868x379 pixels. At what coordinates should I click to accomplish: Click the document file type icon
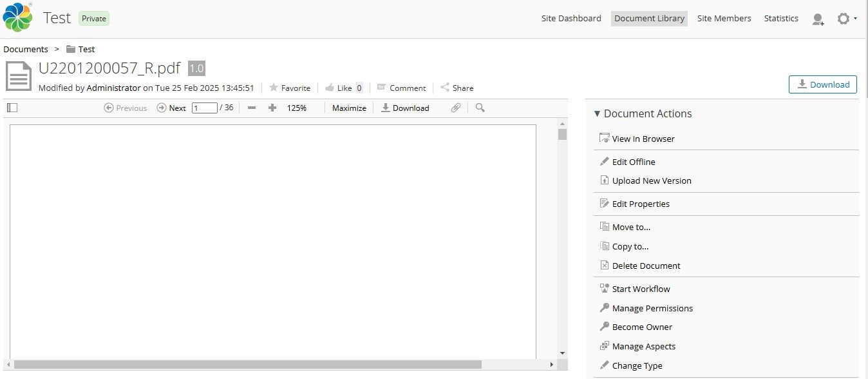point(19,76)
